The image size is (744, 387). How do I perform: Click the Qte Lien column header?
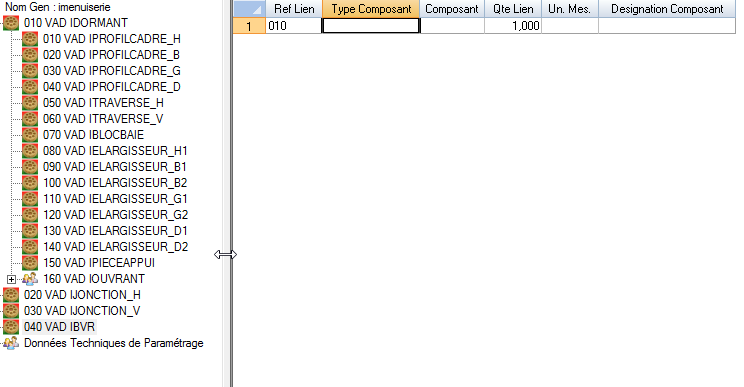(x=513, y=9)
